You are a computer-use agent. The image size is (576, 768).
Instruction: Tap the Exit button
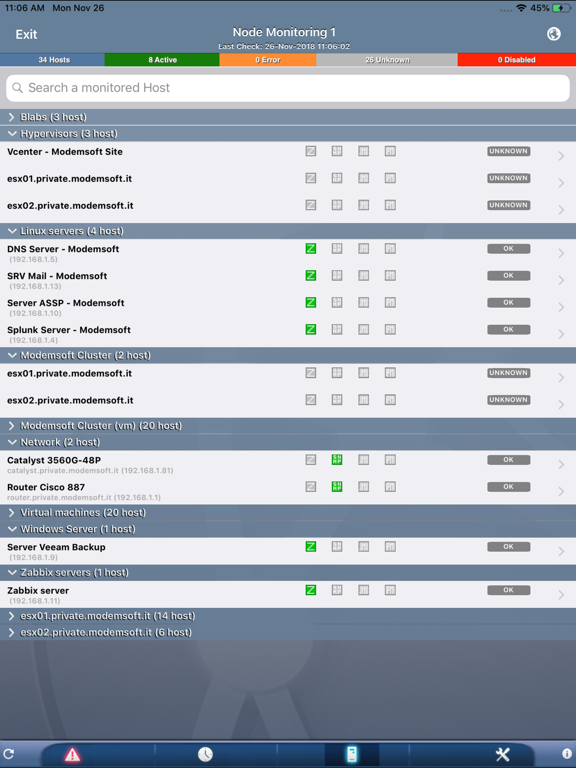(26, 34)
